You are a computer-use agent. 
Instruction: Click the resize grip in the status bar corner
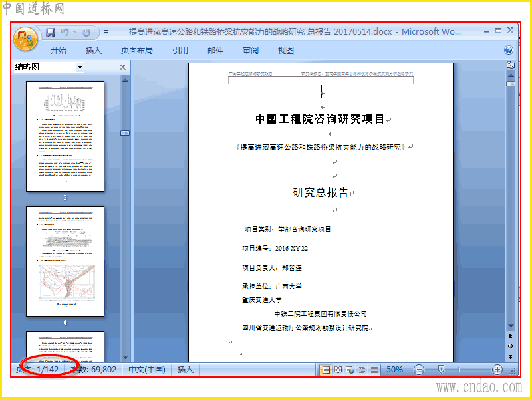coord(513,372)
